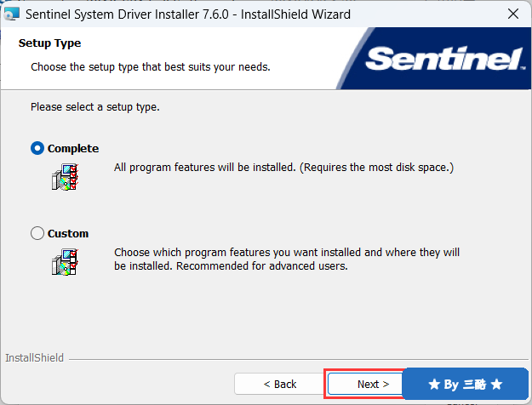
Task: Click "All program features will be installed" description
Action: pos(283,168)
